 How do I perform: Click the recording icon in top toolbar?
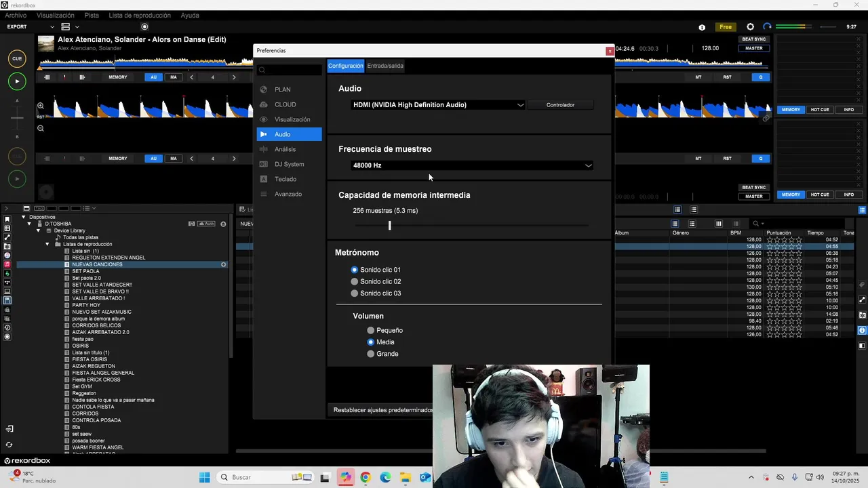[144, 27]
